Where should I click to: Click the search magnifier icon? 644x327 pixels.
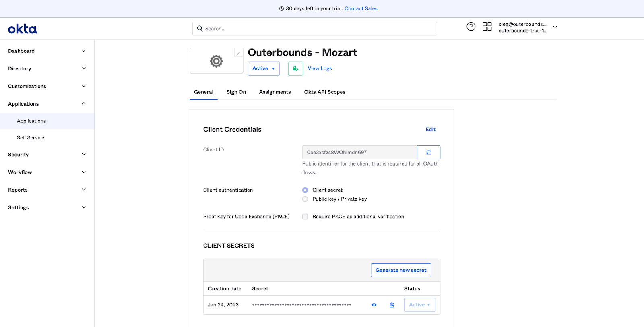[200, 29]
